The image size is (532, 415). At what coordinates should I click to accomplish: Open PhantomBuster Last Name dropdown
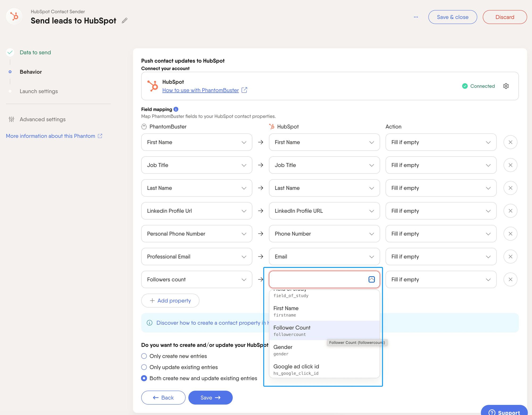tap(197, 188)
